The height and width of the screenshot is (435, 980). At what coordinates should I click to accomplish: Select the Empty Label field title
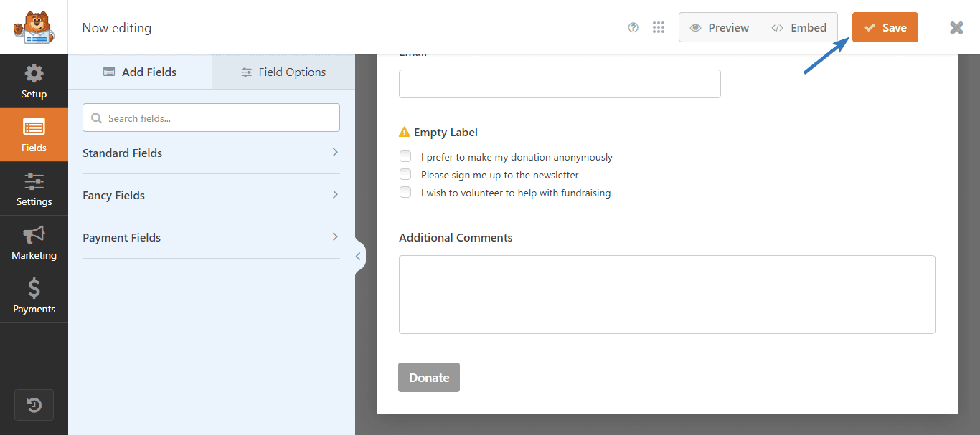(x=446, y=132)
